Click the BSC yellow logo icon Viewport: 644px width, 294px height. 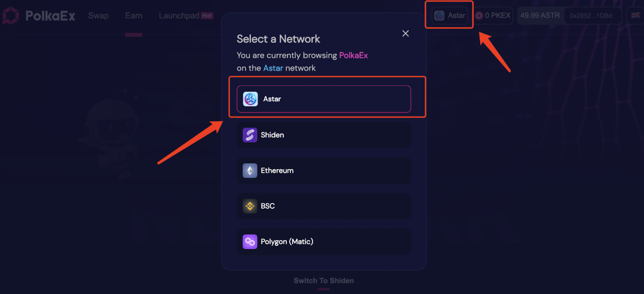click(250, 206)
